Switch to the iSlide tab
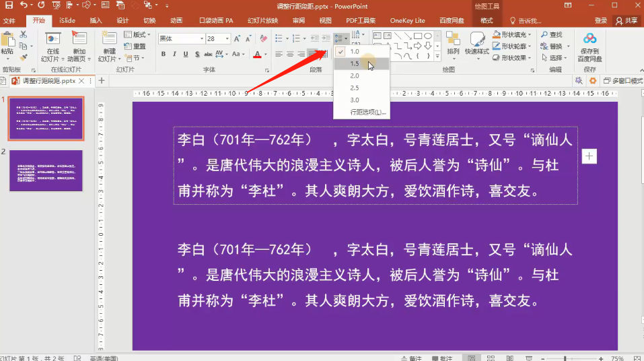The width and height of the screenshot is (644, 361). click(x=67, y=21)
